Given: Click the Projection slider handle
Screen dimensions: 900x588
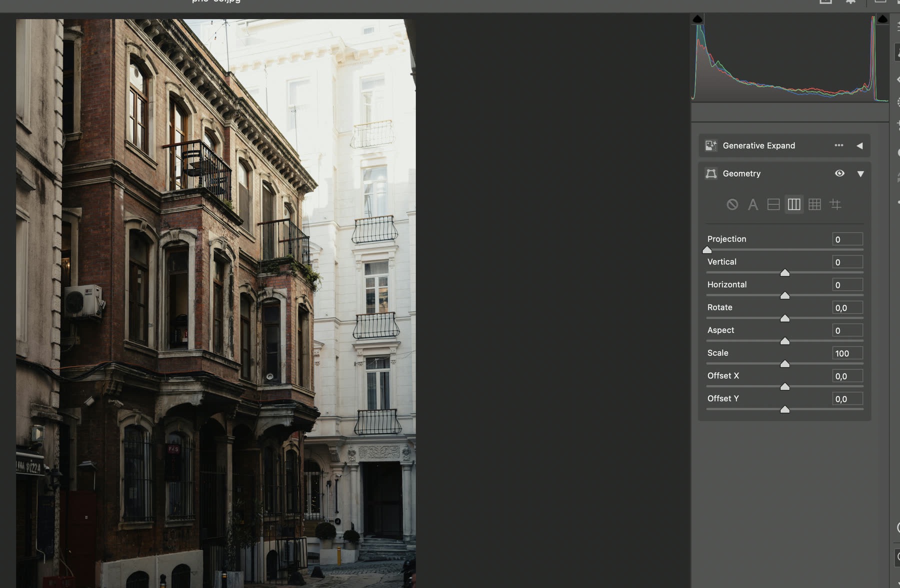Looking at the screenshot, I should coord(707,250).
